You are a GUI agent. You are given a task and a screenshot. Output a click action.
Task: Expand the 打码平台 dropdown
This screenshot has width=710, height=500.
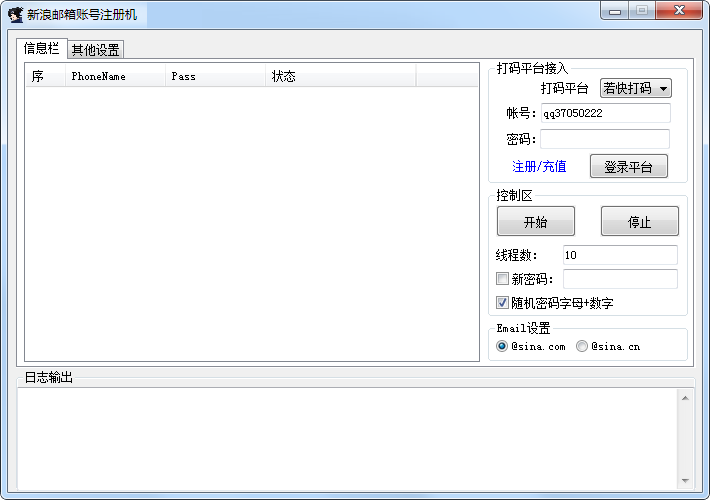click(x=635, y=88)
